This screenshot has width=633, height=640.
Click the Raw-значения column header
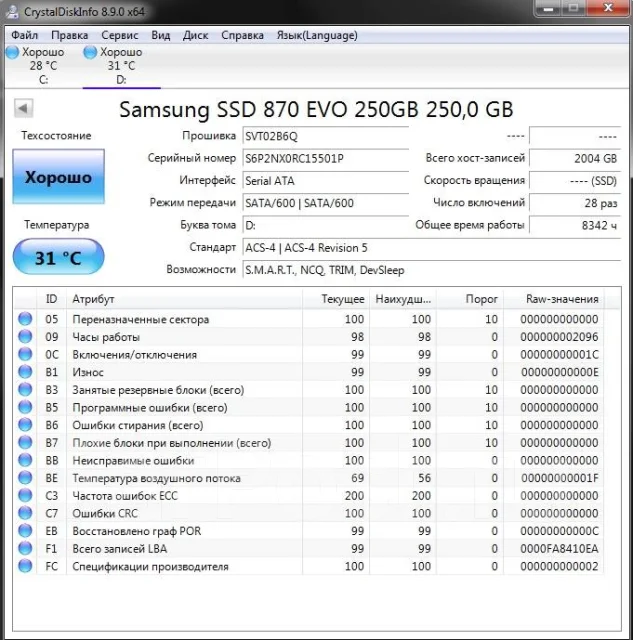tap(554, 299)
